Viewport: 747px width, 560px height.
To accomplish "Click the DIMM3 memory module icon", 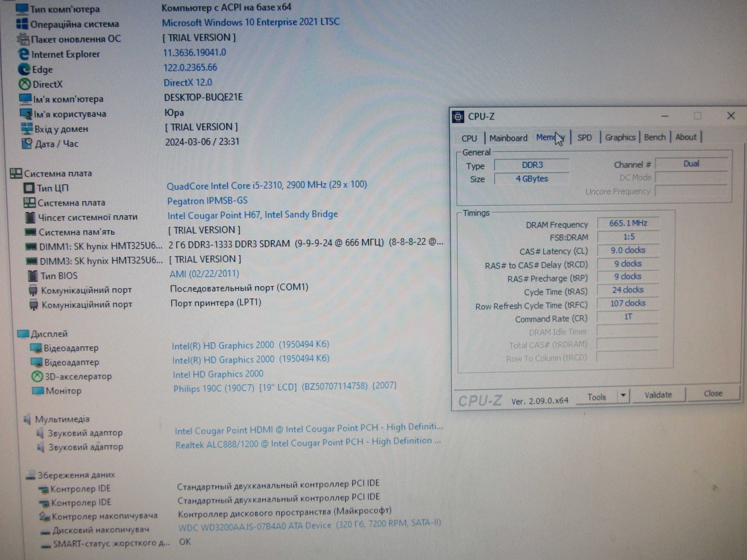I will pos(32,261).
